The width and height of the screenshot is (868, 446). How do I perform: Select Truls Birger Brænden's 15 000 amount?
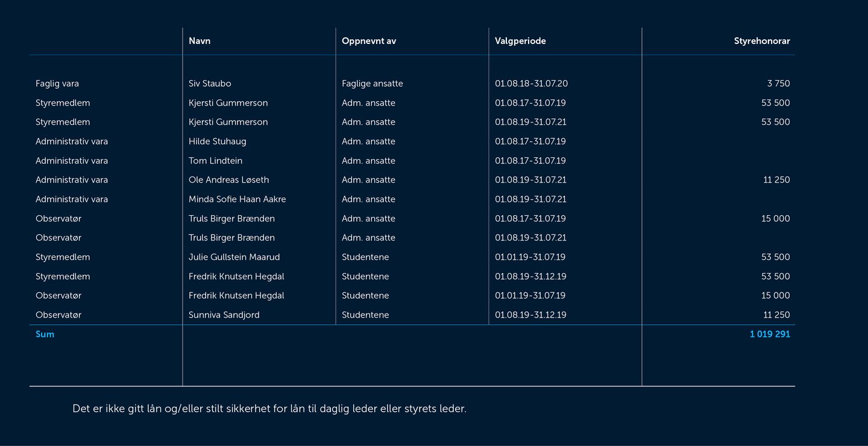(x=775, y=218)
